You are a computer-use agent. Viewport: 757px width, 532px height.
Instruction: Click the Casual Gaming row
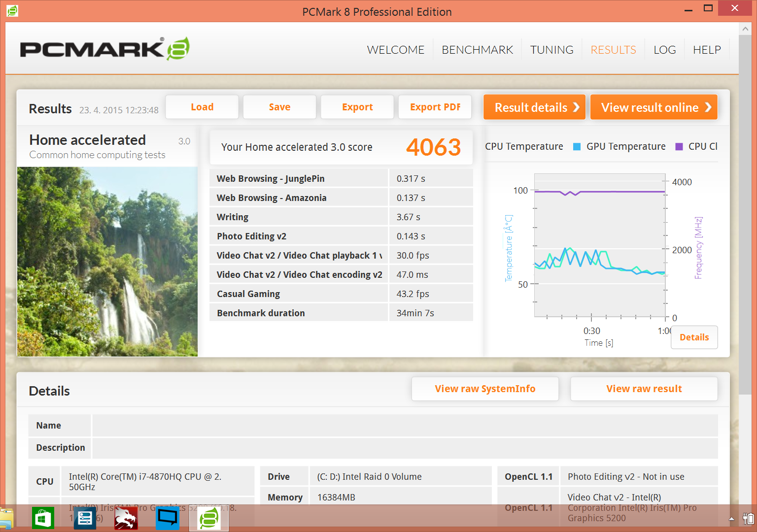341,294
